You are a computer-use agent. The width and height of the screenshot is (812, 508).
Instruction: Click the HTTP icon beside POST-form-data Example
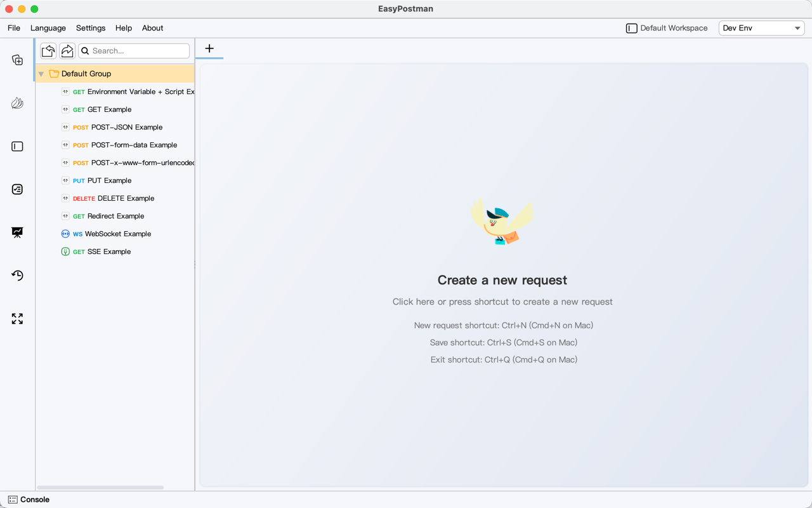[65, 145]
